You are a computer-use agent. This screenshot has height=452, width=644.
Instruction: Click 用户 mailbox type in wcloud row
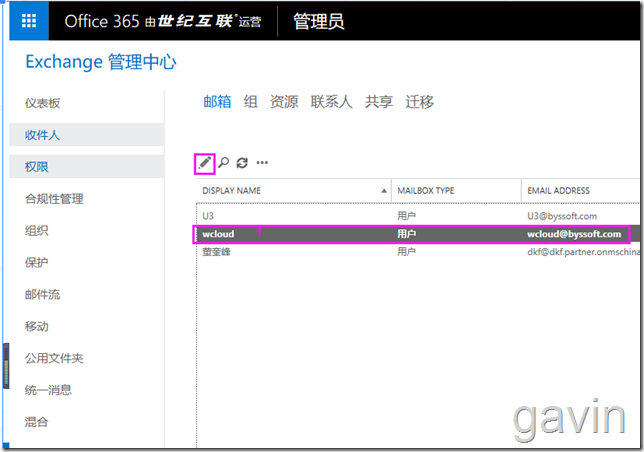pyautogui.click(x=406, y=234)
